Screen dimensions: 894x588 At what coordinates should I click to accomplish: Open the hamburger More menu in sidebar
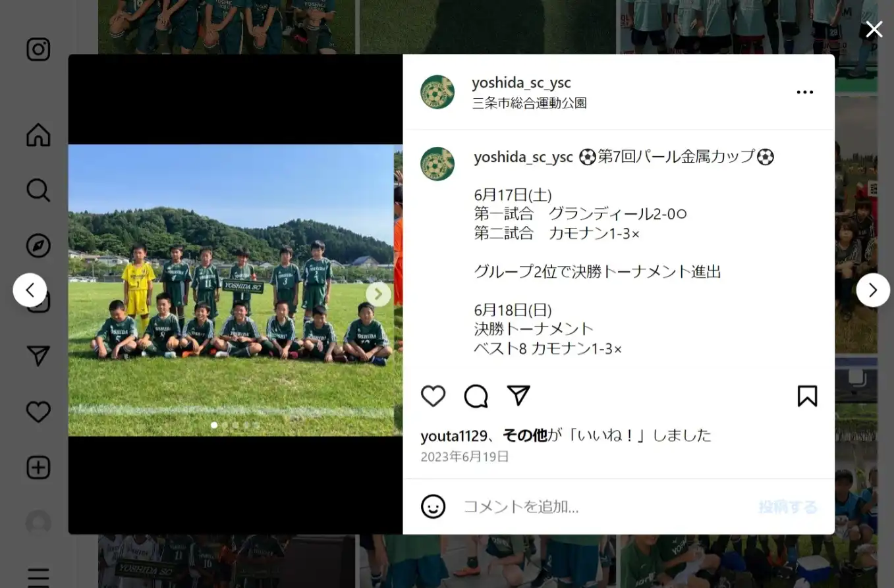pyautogui.click(x=38, y=577)
